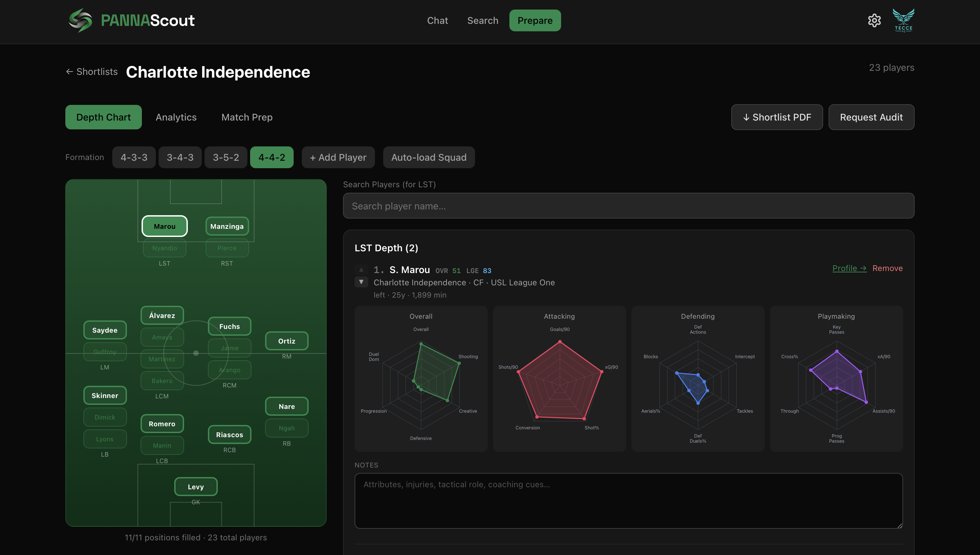Screen dimensions: 980x555
Task: Select the 4-4-2 formation
Action: 272,157
